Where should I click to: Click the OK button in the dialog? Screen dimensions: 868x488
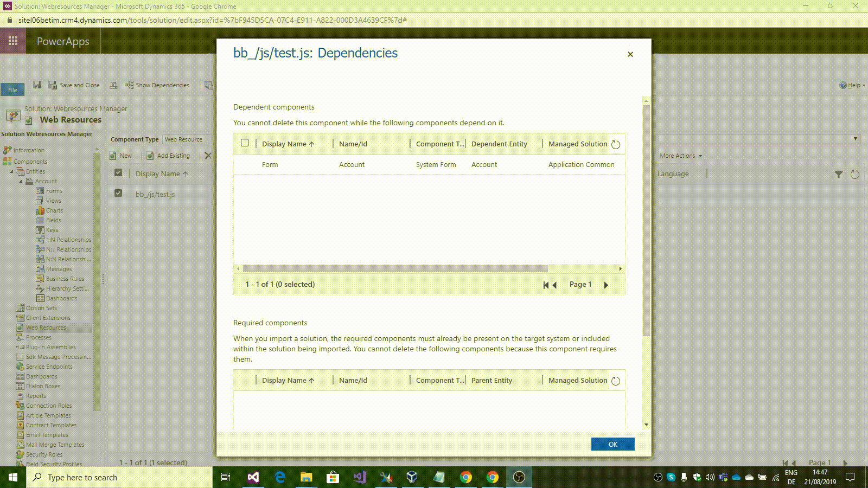612,444
